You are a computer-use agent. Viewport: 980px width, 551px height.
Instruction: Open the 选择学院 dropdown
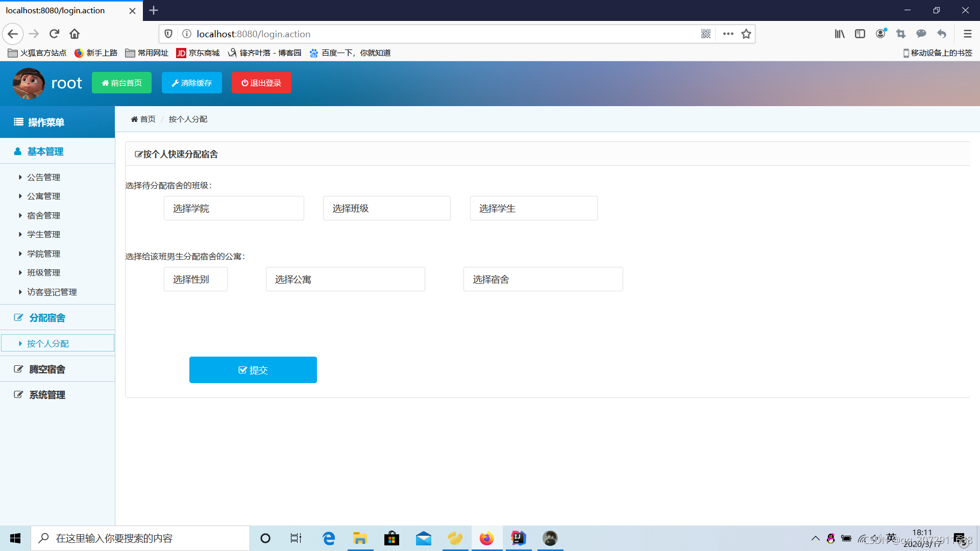pos(234,208)
